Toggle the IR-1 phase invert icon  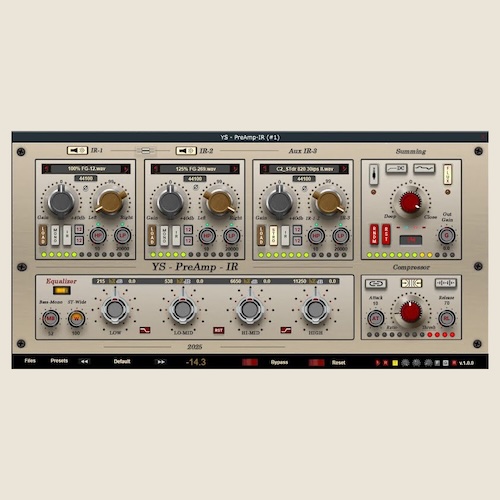[x=85, y=188]
